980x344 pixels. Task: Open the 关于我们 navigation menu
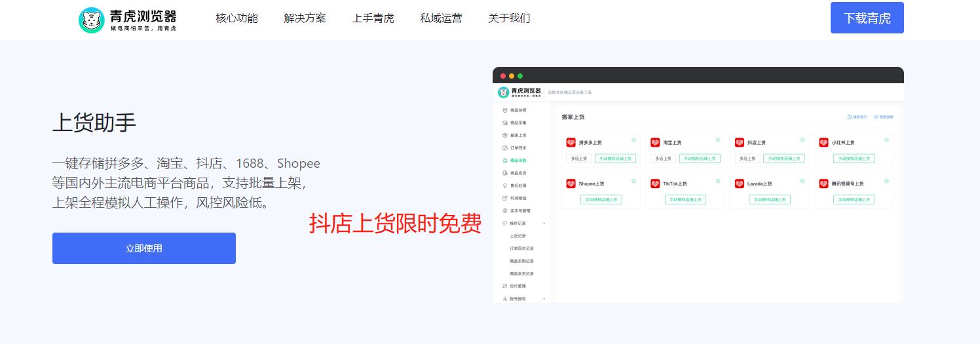pyautogui.click(x=509, y=18)
